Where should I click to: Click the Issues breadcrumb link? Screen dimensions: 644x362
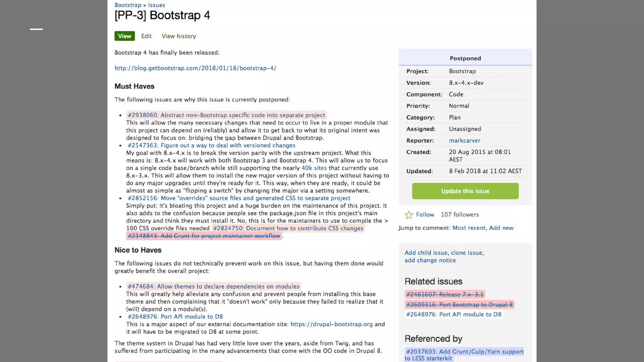pos(157,5)
